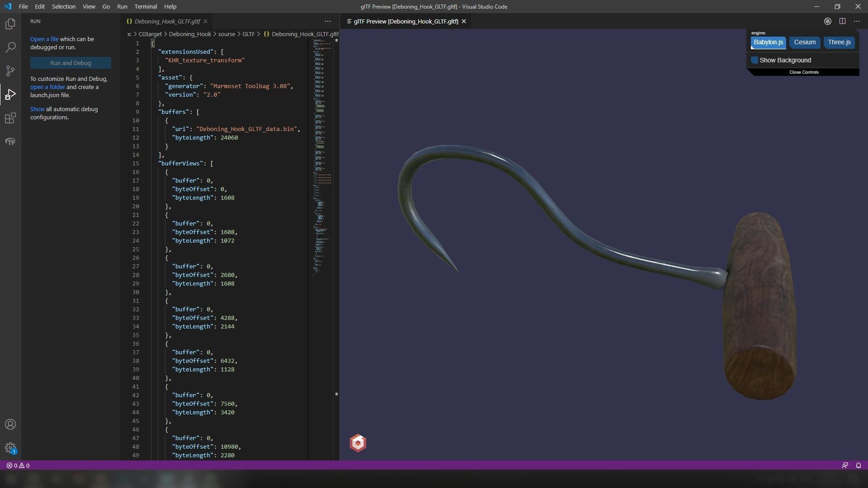868x488 pixels.
Task: Switch to the Deboning_Hook_GLTF.gltf editor tab
Action: (x=167, y=21)
